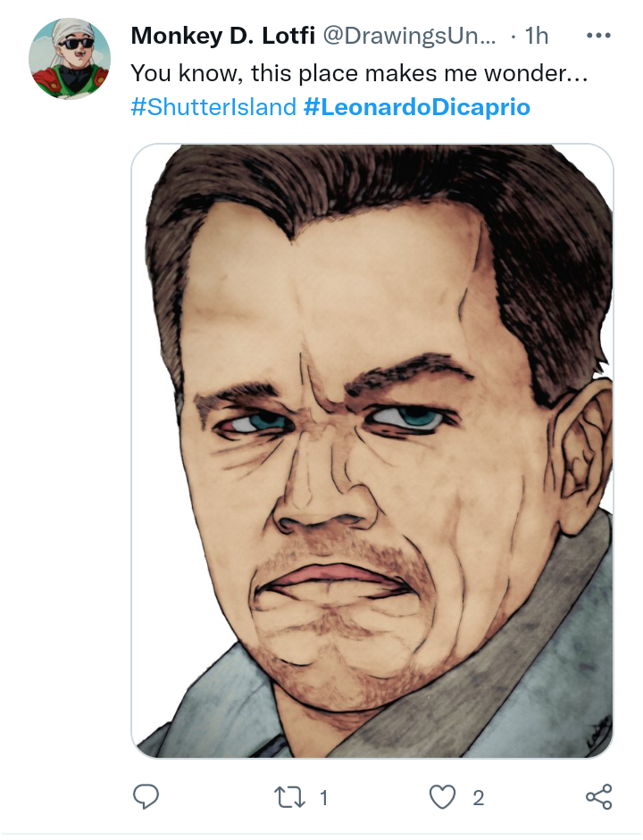The image size is (643, 840).
Task: Open the share options icon
Action: tap(599, 796)
